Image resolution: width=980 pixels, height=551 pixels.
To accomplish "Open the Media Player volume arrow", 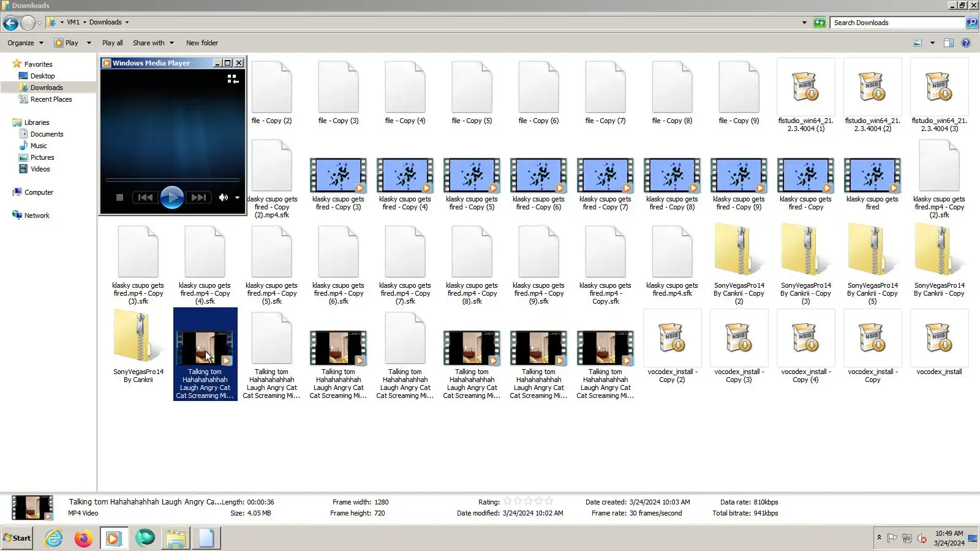I will point(237,198).
